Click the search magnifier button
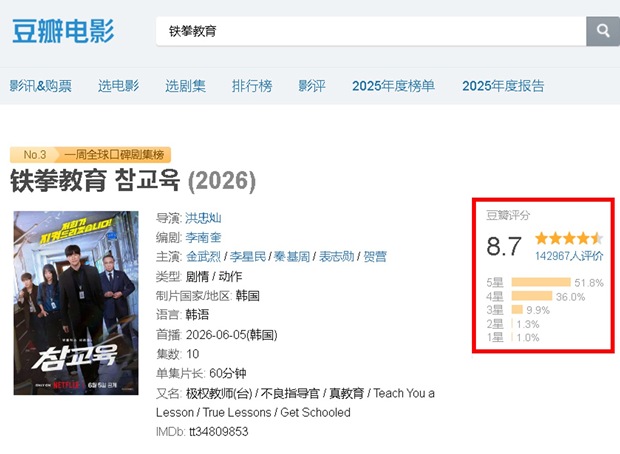The image size is (620, 454). click(603, 31)
